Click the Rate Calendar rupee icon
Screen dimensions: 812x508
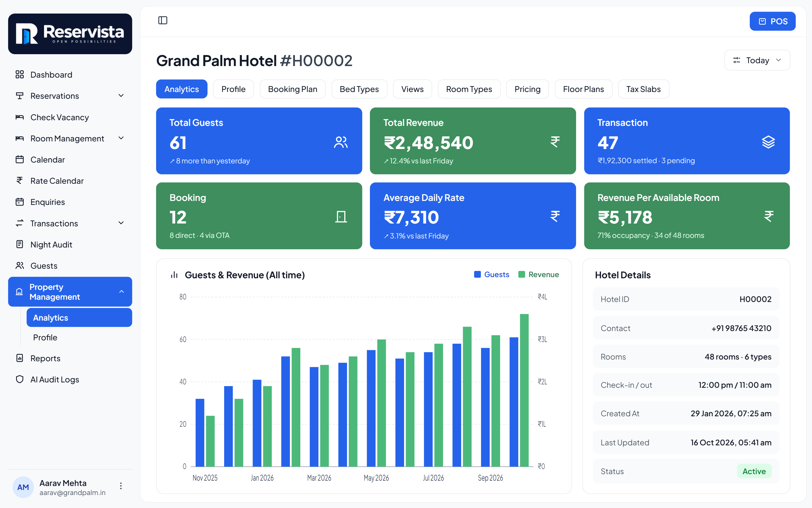20,181
